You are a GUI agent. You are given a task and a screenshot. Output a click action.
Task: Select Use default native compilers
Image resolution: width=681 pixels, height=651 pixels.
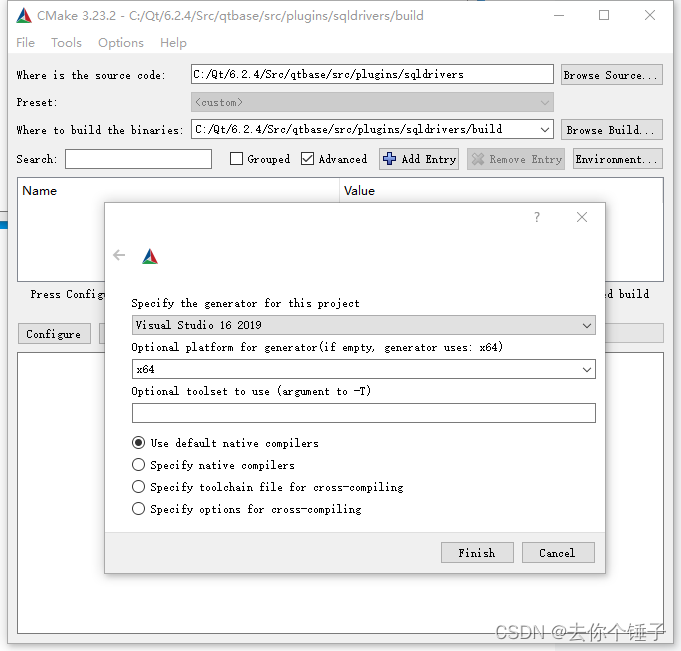click(x=138, y=443)
